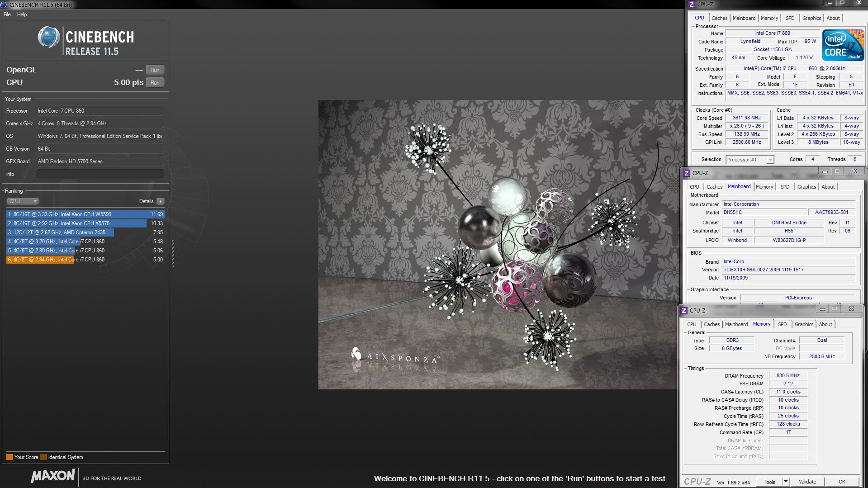Click the middle CPU-Z window title icon

tap(686, 173)
